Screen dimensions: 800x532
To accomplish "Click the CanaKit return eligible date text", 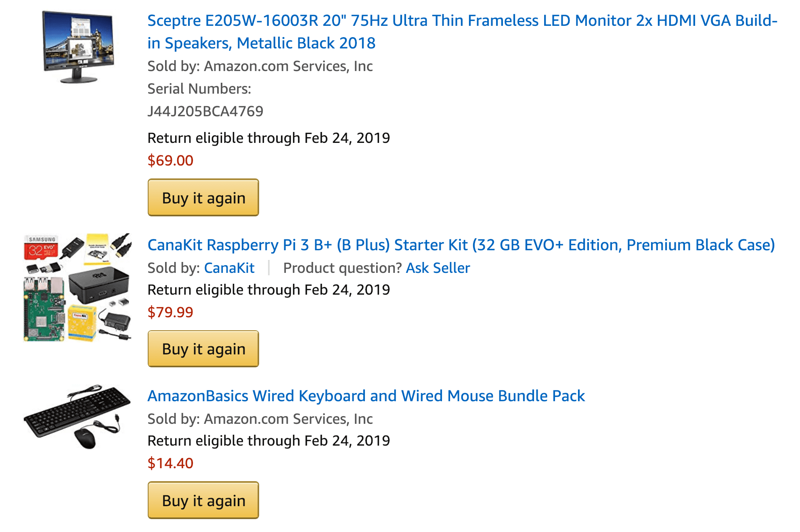I will pos(268,290).
